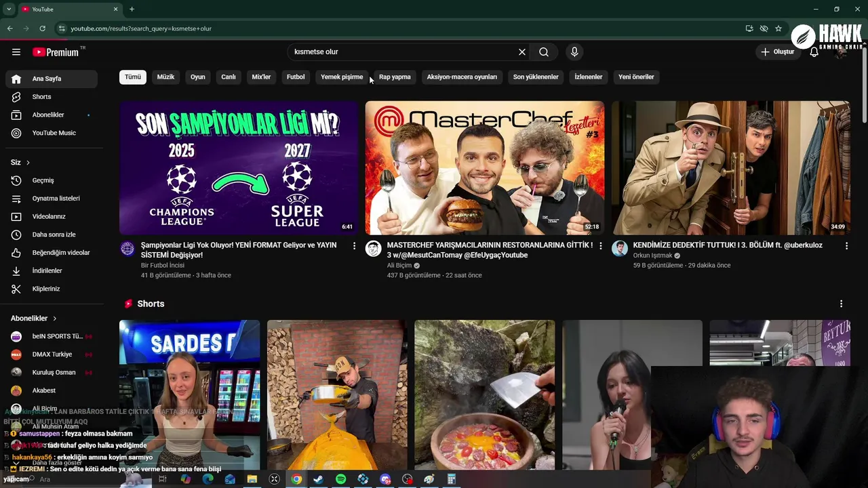Viewport: 868px width, 488px height.
Task: Open Calculator from the taskbar
Action: click(x=451, y=479)
